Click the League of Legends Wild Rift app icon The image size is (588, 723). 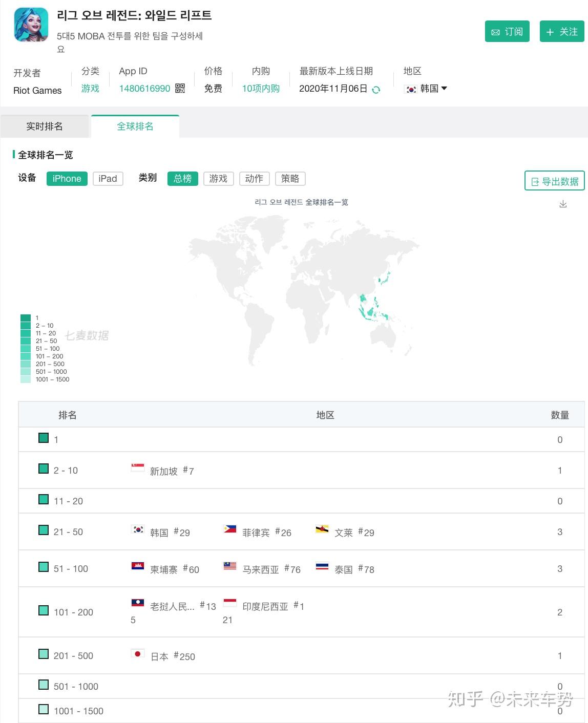point(31,25)
